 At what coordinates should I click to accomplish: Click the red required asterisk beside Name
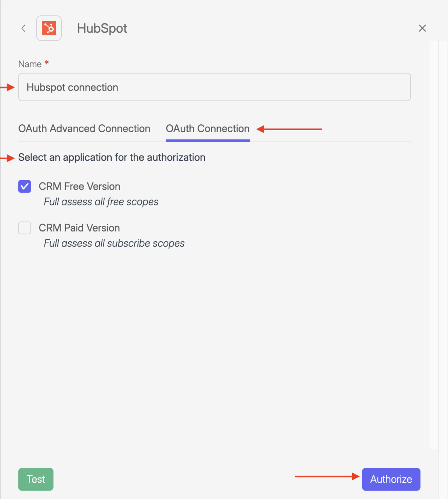click(47, 63)
